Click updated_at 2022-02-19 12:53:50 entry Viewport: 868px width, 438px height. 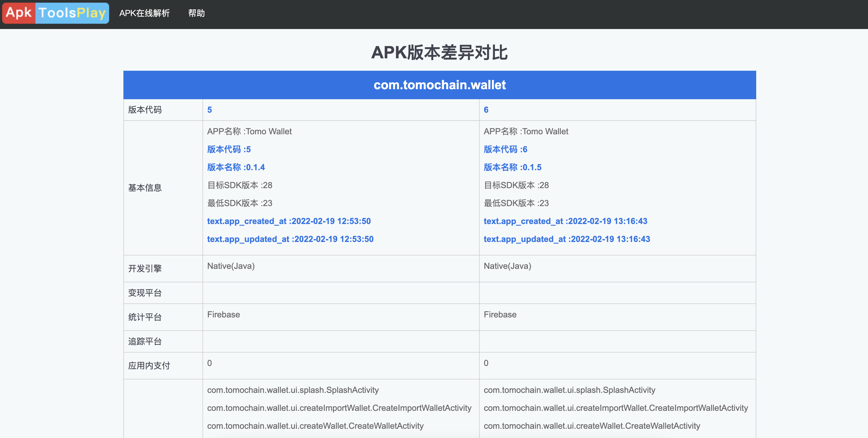pos(290,239)
